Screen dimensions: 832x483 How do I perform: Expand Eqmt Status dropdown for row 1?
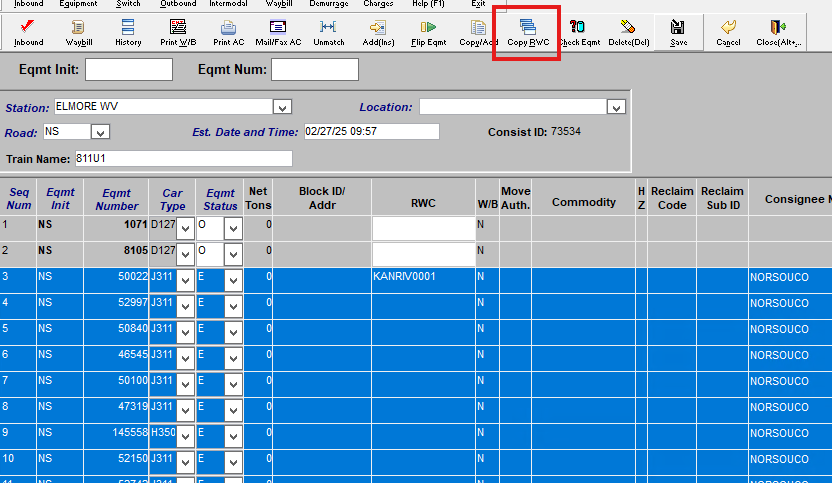[x=233, y=229]
